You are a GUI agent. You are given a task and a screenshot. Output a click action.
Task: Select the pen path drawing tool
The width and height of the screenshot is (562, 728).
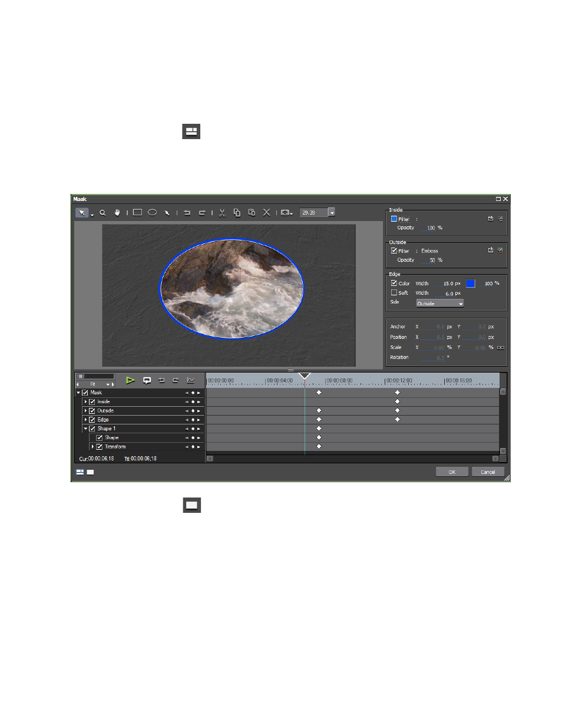point(167,213)
